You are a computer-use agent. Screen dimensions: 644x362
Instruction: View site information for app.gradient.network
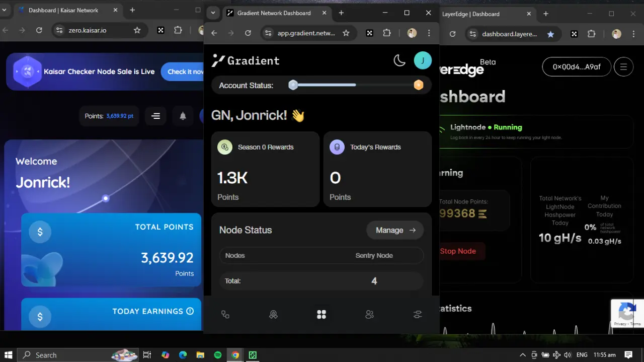pyautogui.click(x=268, y=33)
